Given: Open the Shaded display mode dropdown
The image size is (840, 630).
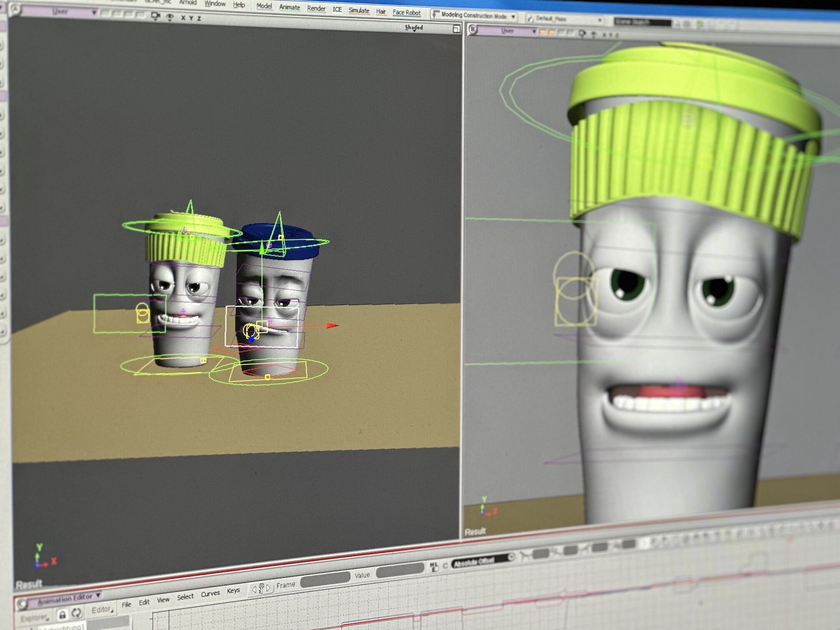Looking at the screenshot, I should (413, 27).
